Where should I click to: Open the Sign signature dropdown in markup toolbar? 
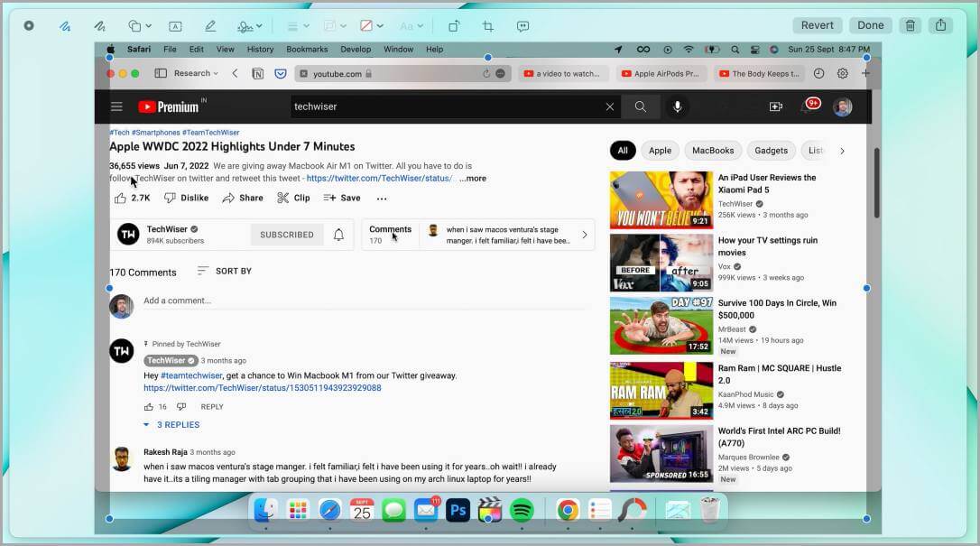pos(250,26)
